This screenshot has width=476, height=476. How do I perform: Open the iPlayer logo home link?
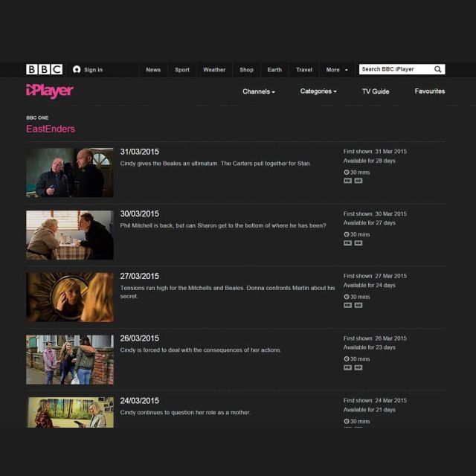(x=50, y=91)
